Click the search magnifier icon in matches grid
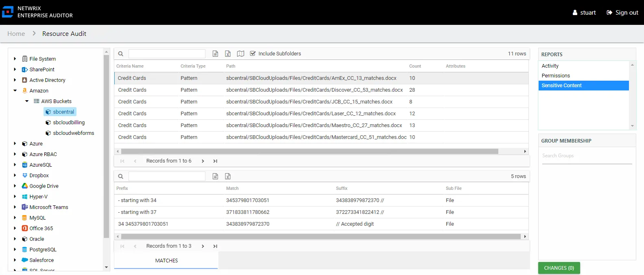This screenshot has height=275, width=644. point(121,176)
